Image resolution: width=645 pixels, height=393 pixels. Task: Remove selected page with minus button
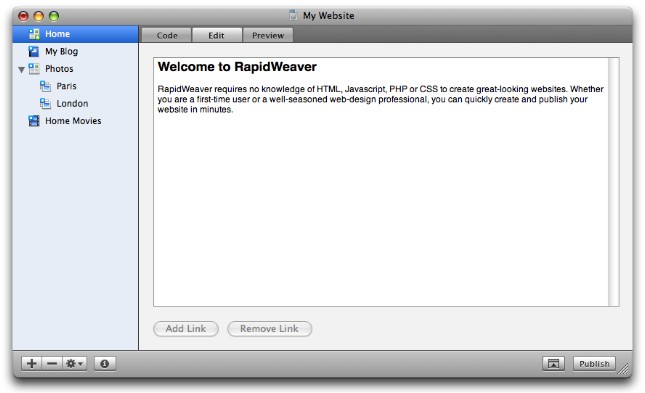click(x=52, y=363)
